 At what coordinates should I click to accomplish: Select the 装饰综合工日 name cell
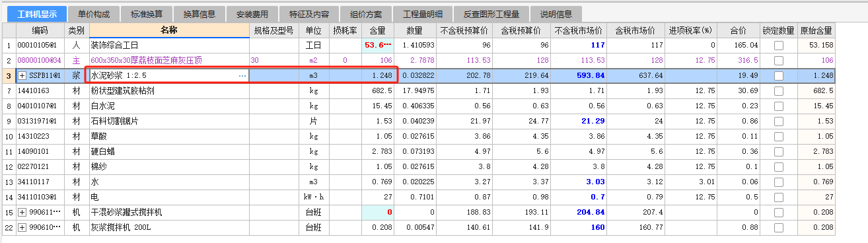click(169, 45)
